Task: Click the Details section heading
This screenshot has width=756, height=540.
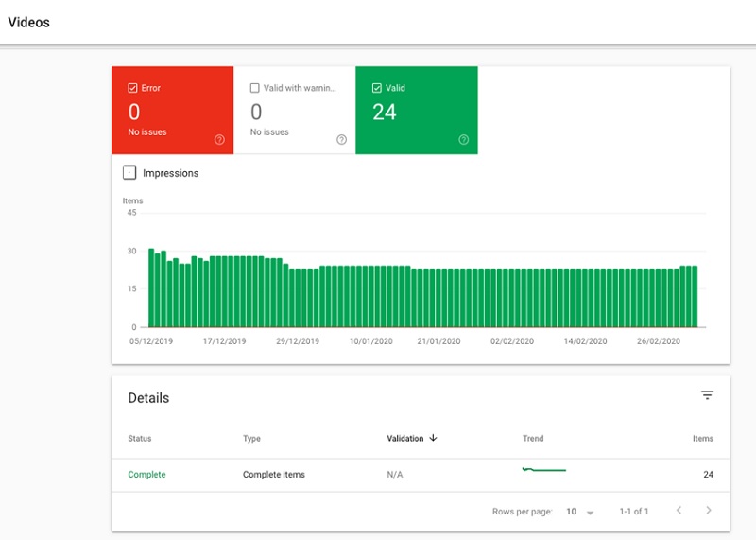Action: pyautogui.click(x=148, y=398)
